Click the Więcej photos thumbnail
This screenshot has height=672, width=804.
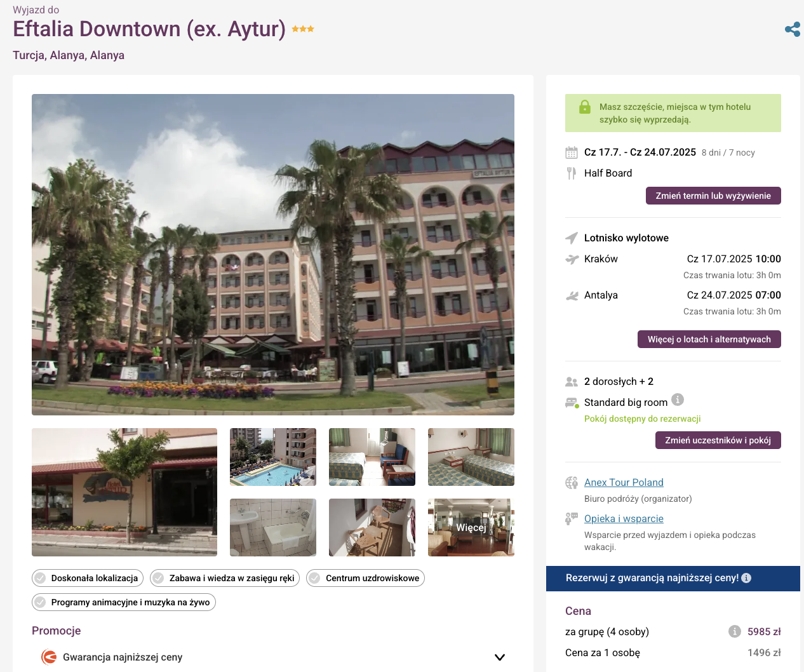click(471, 528)
